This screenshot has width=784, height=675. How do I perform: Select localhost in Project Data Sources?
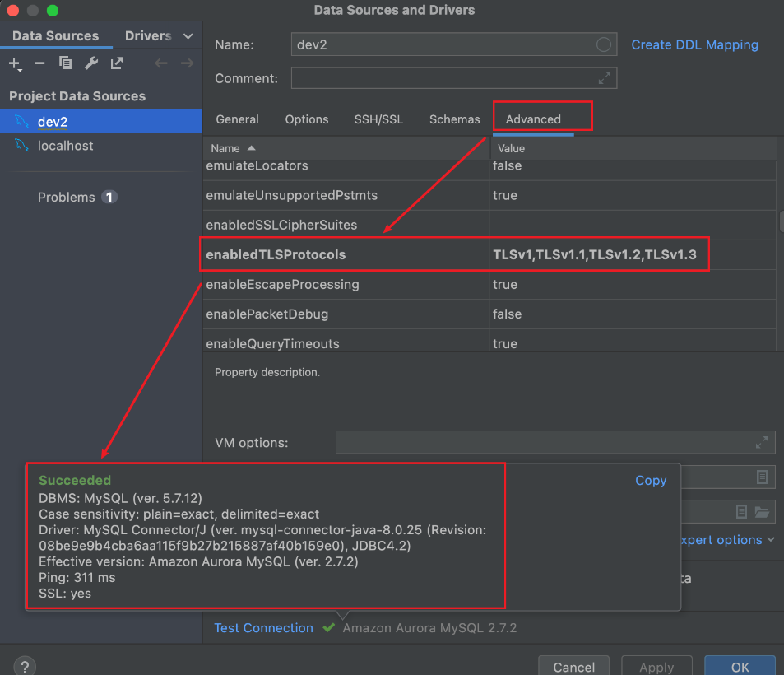tap(65, 146)
